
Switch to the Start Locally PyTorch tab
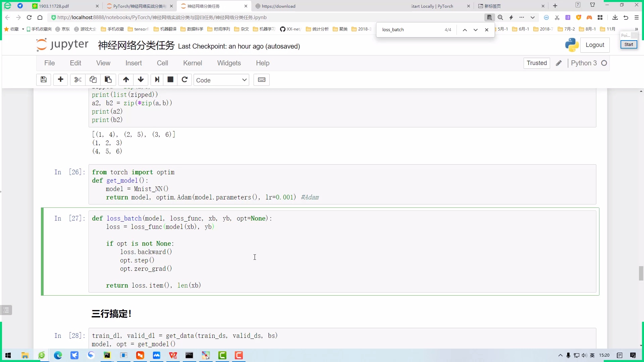coord(433,6)
